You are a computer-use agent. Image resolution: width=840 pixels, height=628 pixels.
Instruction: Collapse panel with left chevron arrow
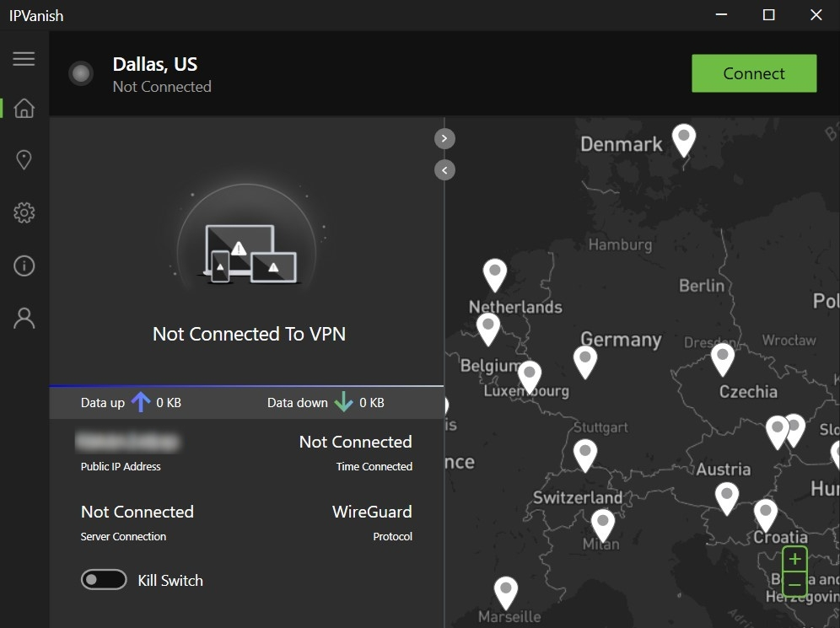444,170
